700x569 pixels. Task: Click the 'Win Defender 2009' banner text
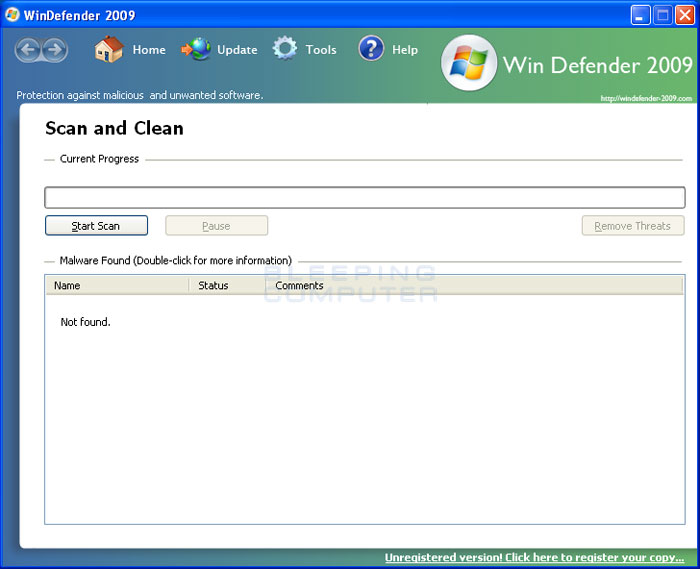coord(597,65)
